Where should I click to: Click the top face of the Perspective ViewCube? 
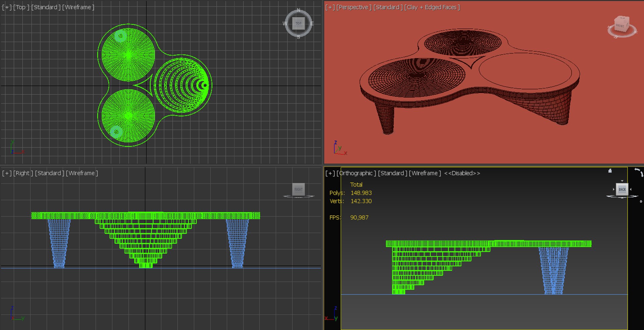(622, 18)
